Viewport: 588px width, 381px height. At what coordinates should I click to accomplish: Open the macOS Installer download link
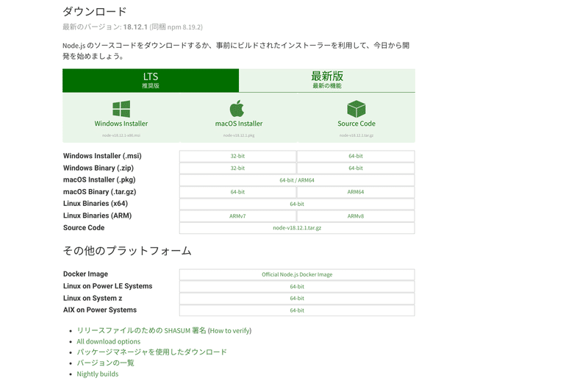click(x=239, y=124)
